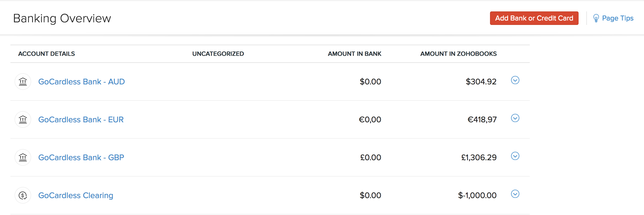
Task: Expand options dropdown for GoCardless Bank - AUD
Action: pyautogui.click(x=515, y=80)
